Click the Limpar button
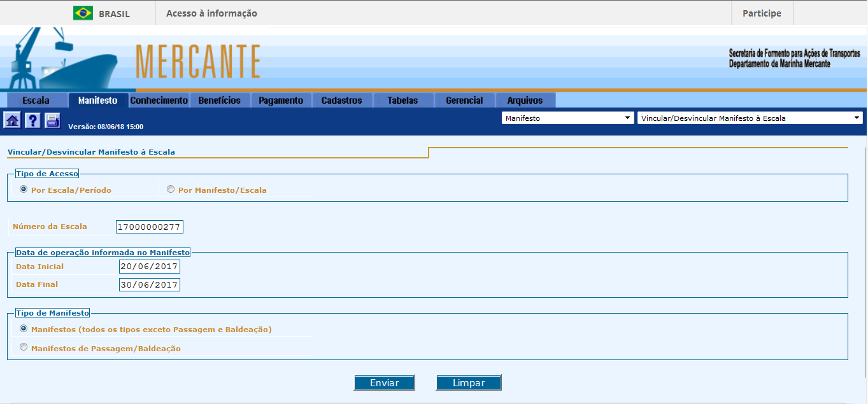The image size is (868, 404). click(469, 383)
